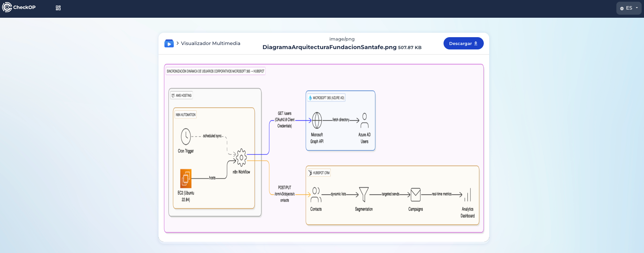Click the Analytics Dashboard bar chart icon
Viewport: 644px width, 253px height.
click(468, 195)
